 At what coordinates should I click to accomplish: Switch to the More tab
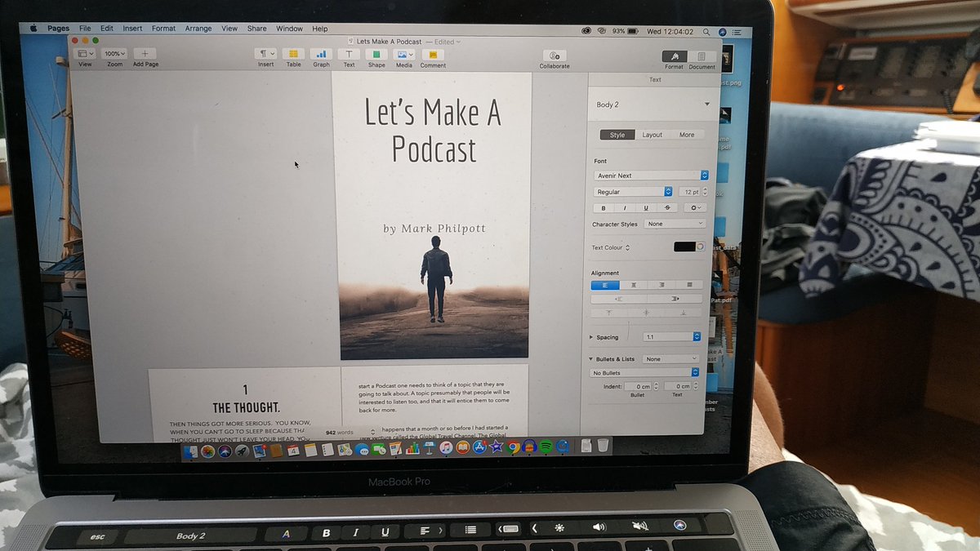[687, 135]
